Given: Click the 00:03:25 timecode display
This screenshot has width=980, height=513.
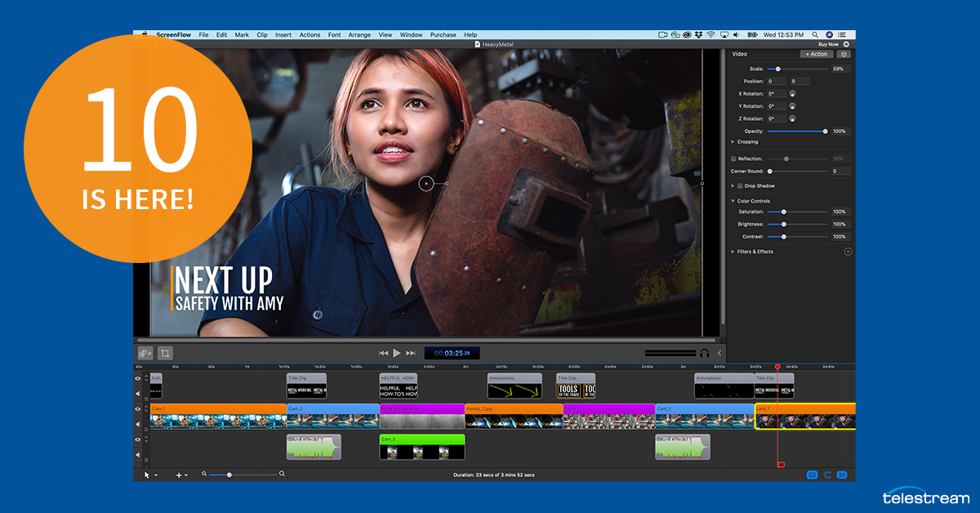Looking at the screenshot, I should click(x=452, y=353).
